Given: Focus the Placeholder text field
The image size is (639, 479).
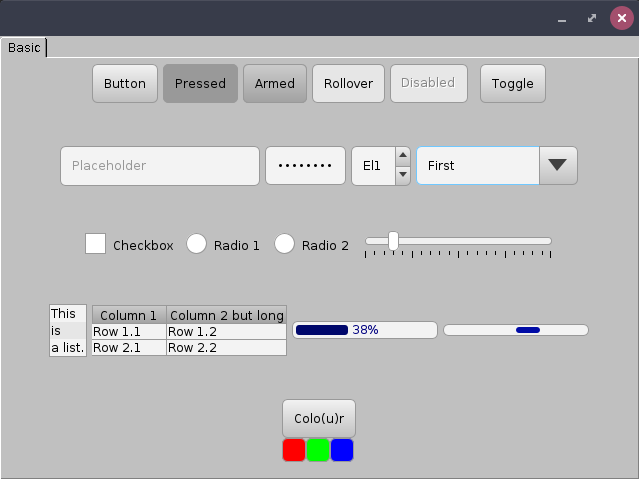Looking at the screenshot, I should pyautogui.click(x=160, y=166).
